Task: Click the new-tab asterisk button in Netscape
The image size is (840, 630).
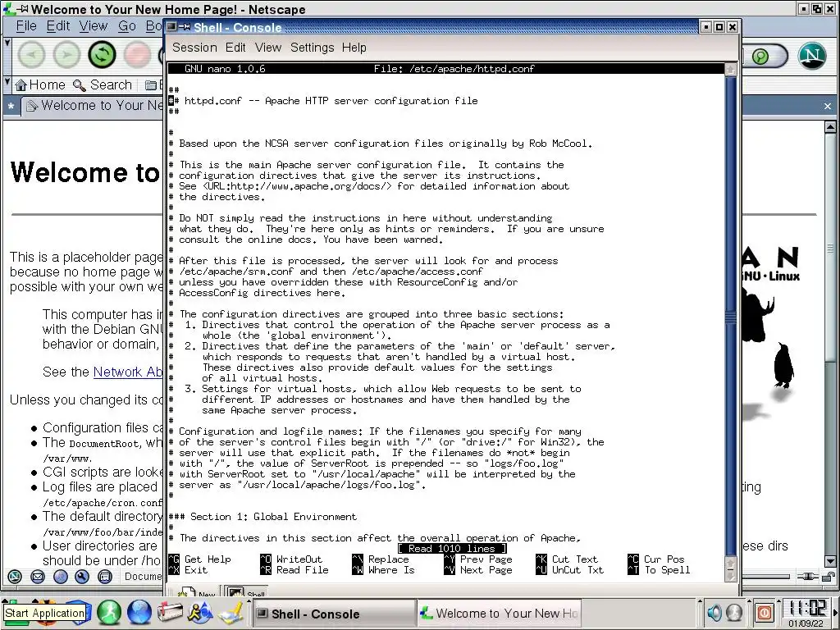Action: tap(11, 106)
